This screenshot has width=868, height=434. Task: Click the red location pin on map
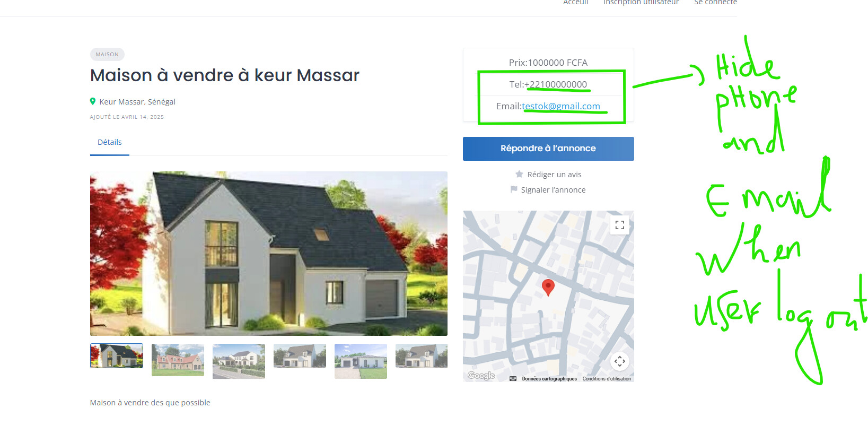tap(548, 287)
